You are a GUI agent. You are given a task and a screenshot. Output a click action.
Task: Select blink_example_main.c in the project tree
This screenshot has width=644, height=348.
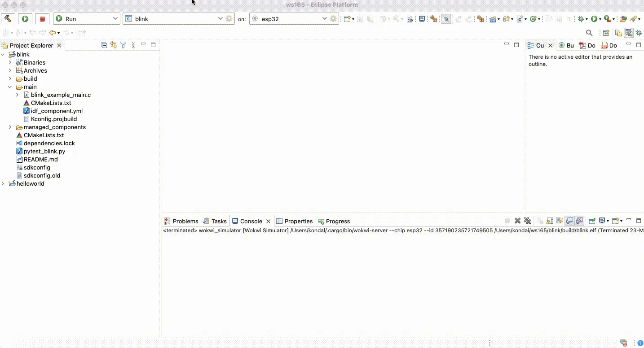pyautogui.click(x=61, y=95)
